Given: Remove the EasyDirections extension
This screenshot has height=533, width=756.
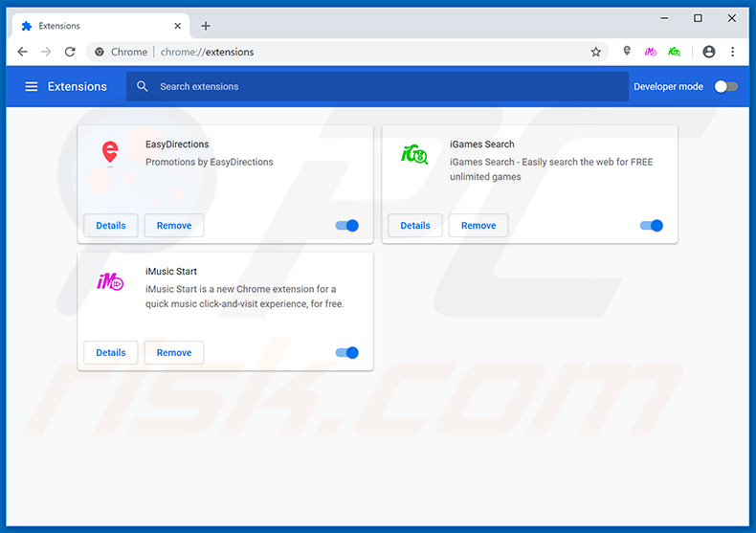Looking at the screenshot, I should 174,226.
